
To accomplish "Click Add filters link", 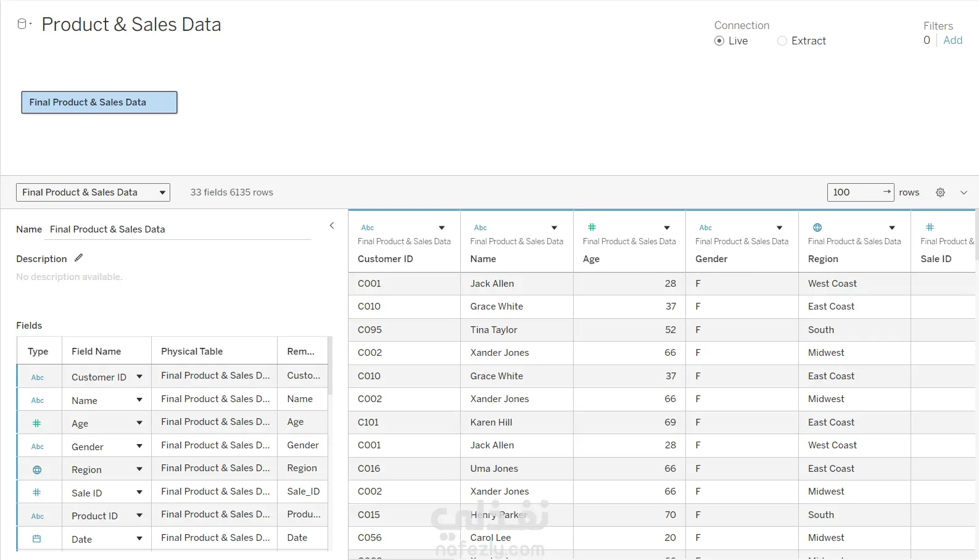I will point(952,40).
